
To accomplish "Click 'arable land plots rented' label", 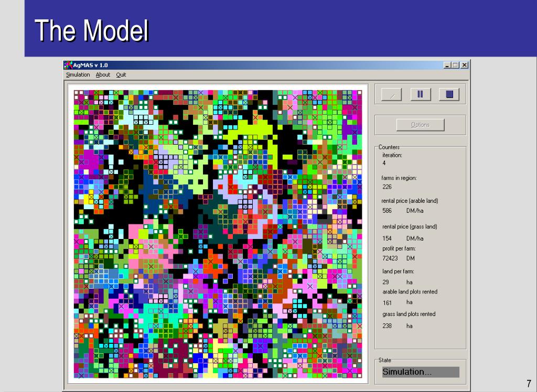I will (x=410, y=292).
